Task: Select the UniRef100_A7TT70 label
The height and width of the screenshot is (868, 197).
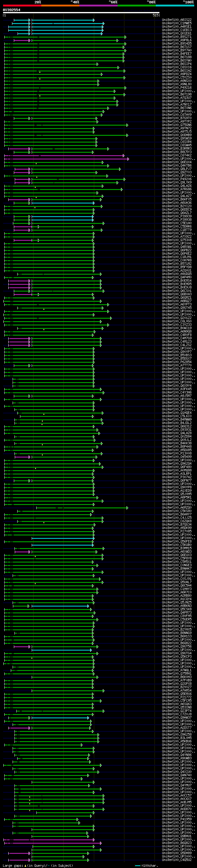Action: (177, 365)
